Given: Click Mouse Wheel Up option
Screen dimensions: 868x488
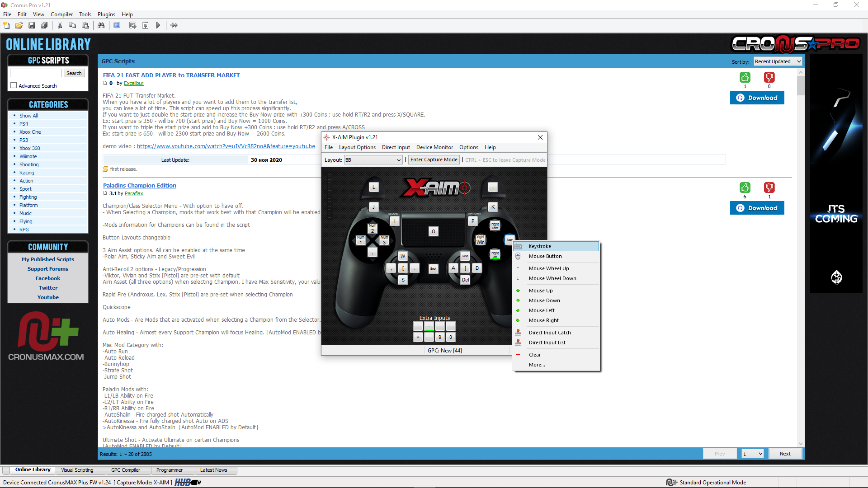Looking at the screenshot, I should tap(548, 268).
